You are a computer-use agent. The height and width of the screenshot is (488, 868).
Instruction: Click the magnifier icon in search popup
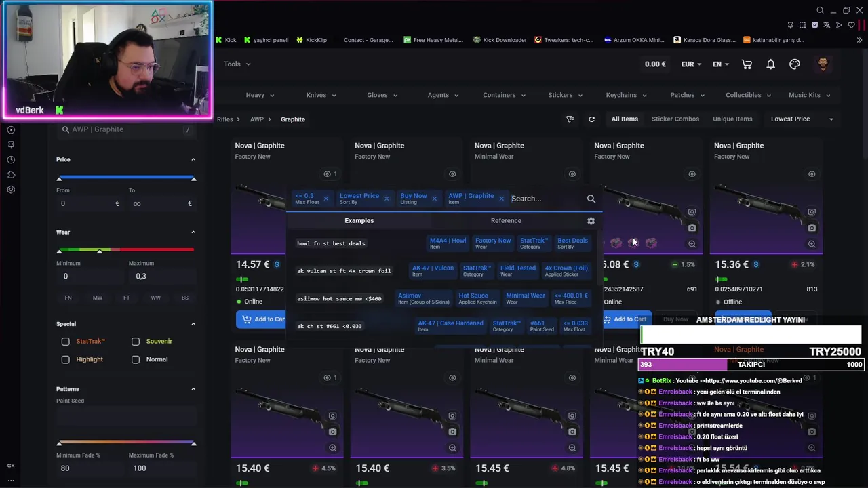(x=591, y=199)
